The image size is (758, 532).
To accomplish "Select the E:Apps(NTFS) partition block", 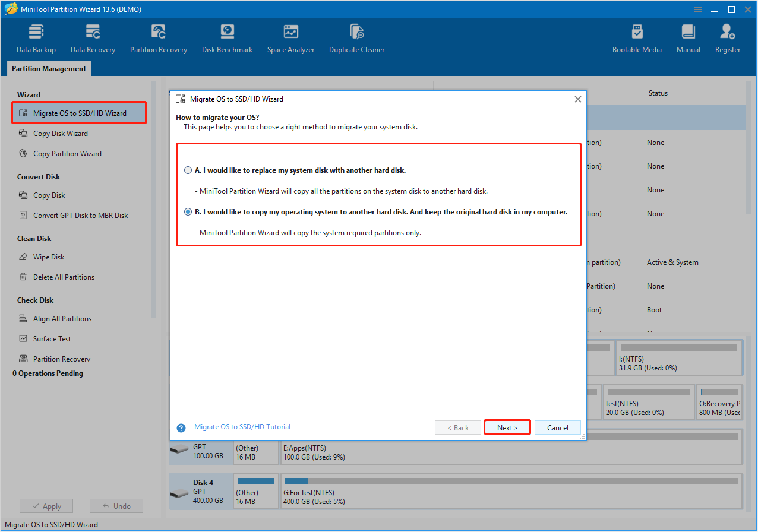I will pos(511,447).
